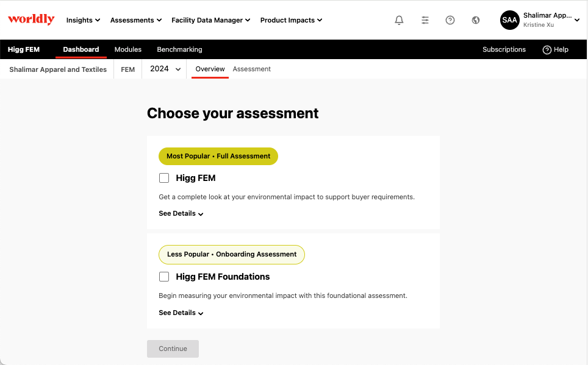Expand See Details under Higg FEM

click(181, 214)
